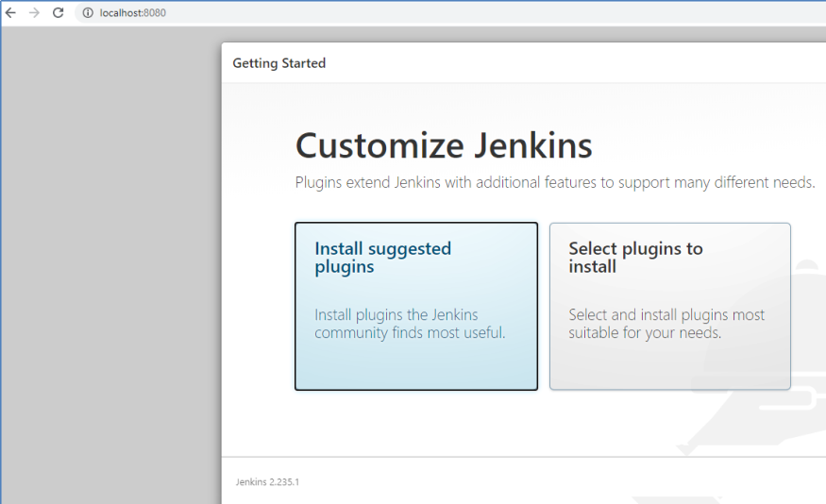
Task: Choose the Select plugins to install card
Action: (x=669, y=363)
